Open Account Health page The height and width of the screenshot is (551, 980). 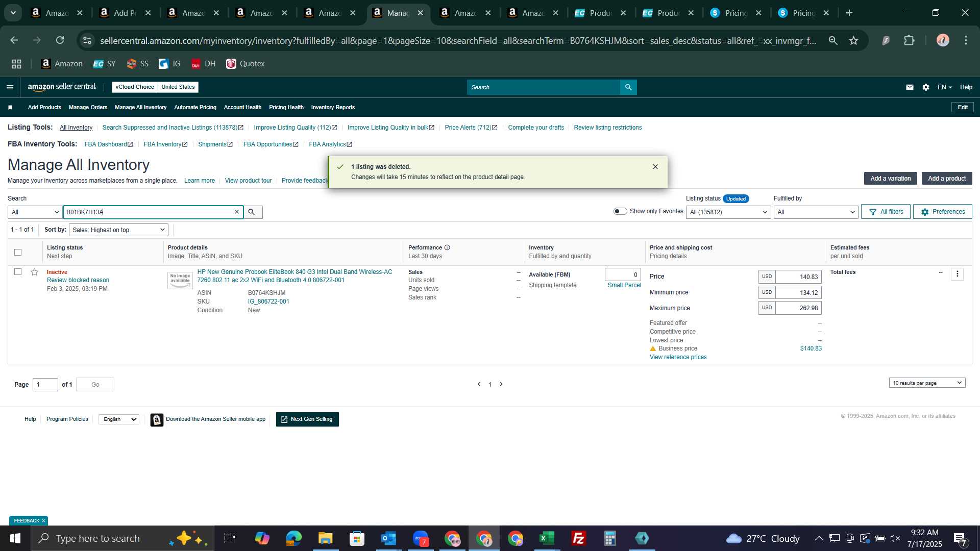(x=242, y=107)
